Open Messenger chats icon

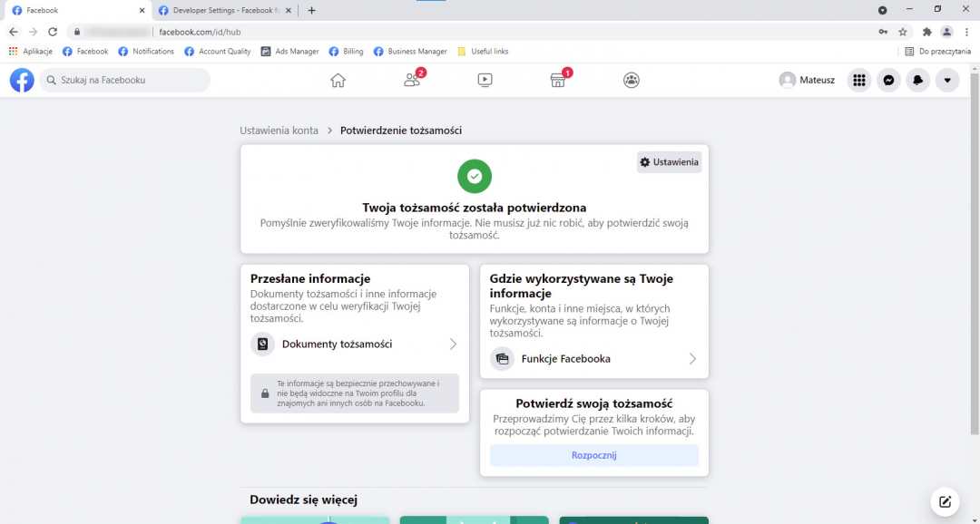(x=889, y=80)
